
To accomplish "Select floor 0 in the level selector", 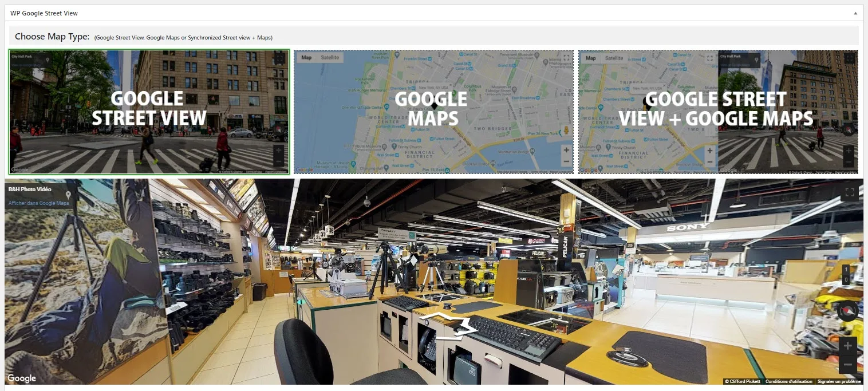I will [x=846, y=279].
